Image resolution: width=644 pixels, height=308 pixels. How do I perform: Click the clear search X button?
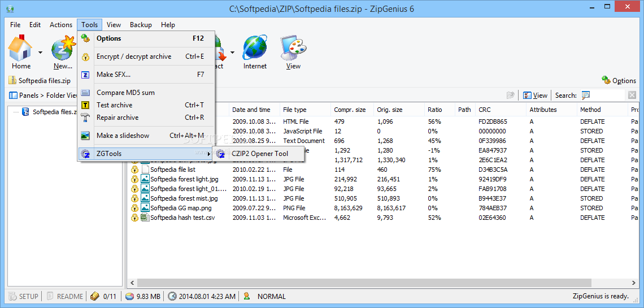(632, 96)
